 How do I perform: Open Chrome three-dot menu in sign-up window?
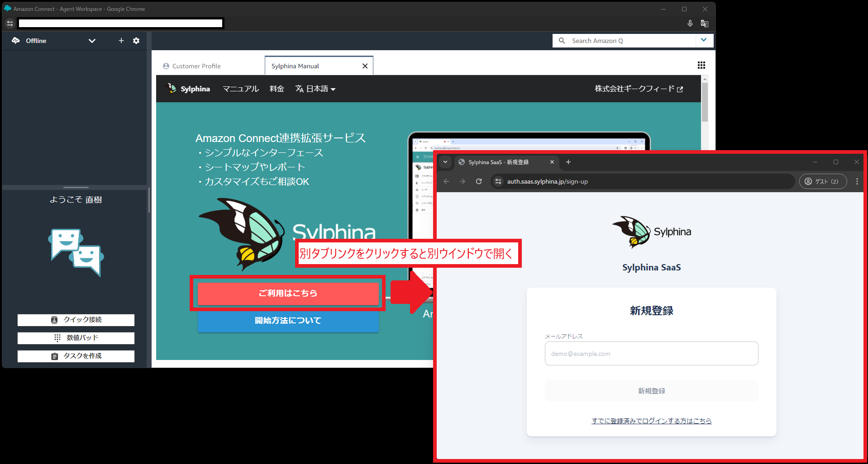pyautogui.click(x=857, y=181)
